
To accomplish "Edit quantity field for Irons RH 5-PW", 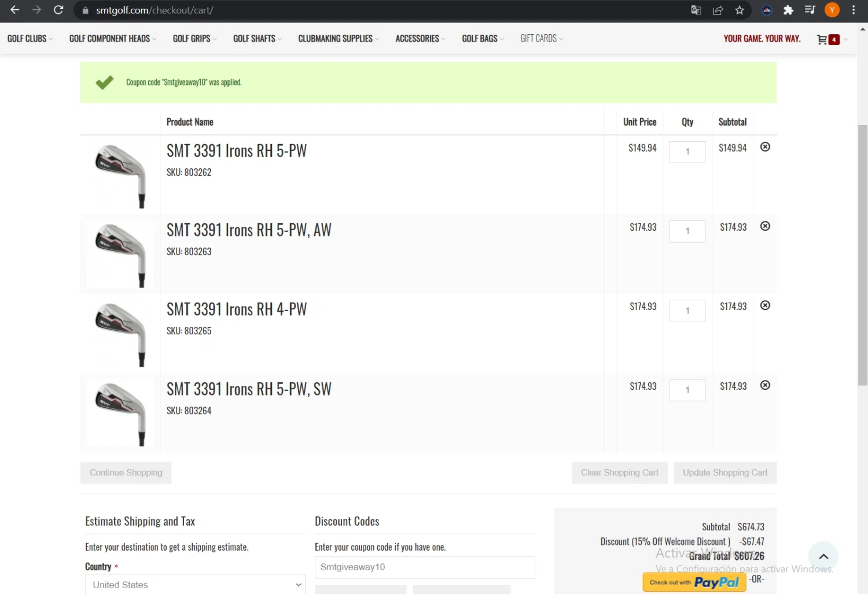I will pos(687,152).
